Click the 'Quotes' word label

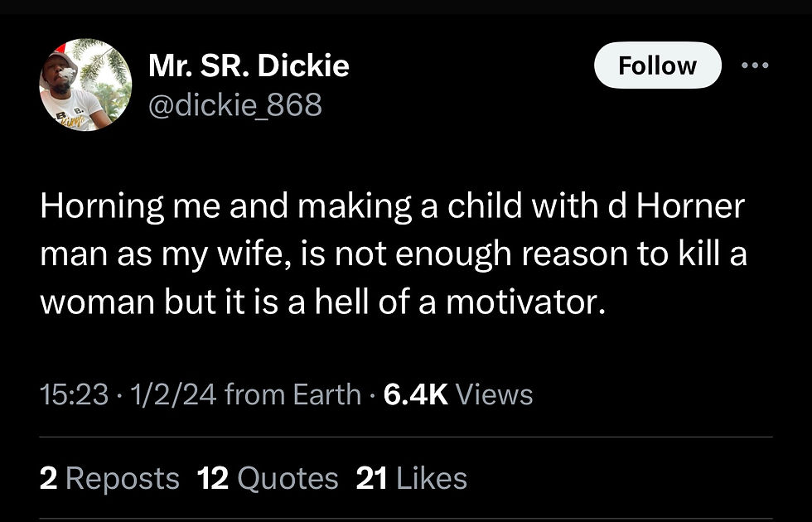coord(288,479)
